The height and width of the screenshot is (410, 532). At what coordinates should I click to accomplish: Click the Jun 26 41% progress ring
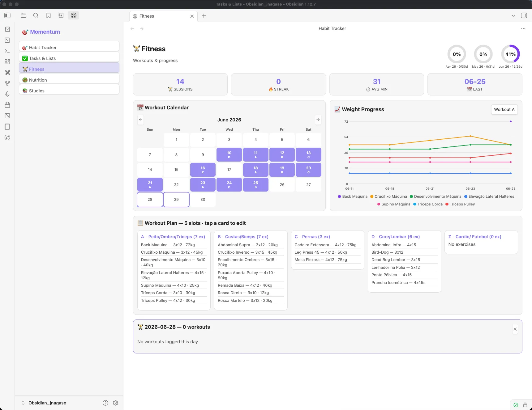pos(510,54)
